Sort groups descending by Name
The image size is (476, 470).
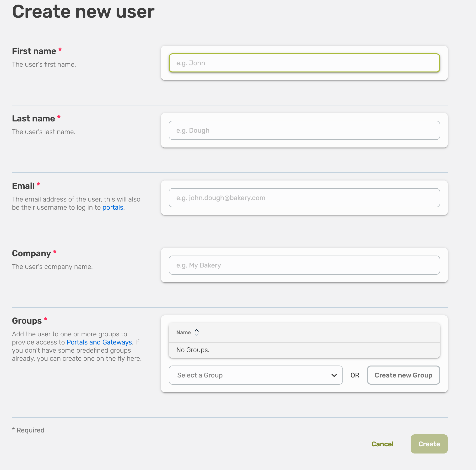(x=197, y=334)
